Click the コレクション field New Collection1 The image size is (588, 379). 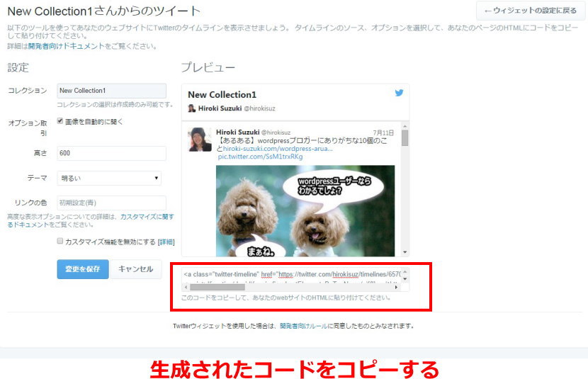tap(111, 91)
